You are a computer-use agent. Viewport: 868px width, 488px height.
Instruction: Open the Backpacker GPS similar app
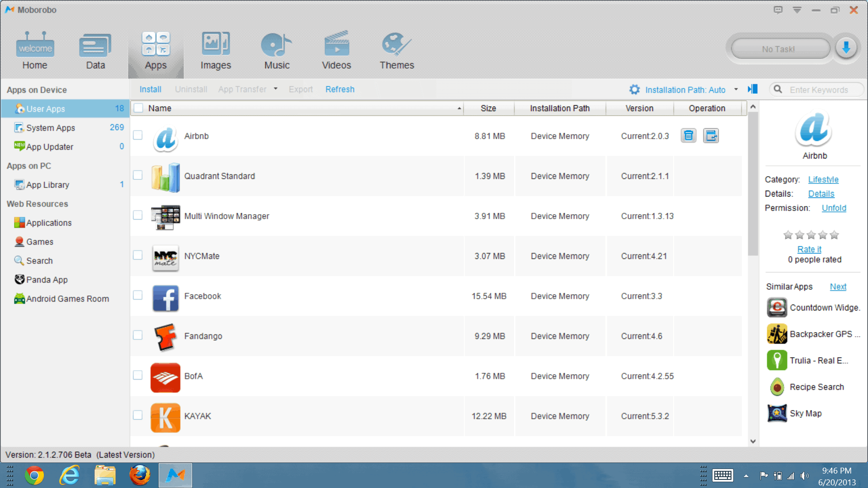[813, 334]
